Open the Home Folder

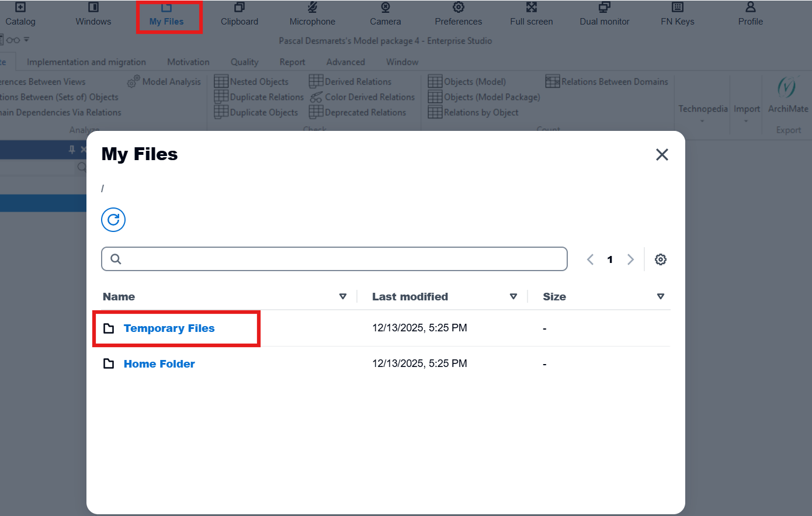159,363
